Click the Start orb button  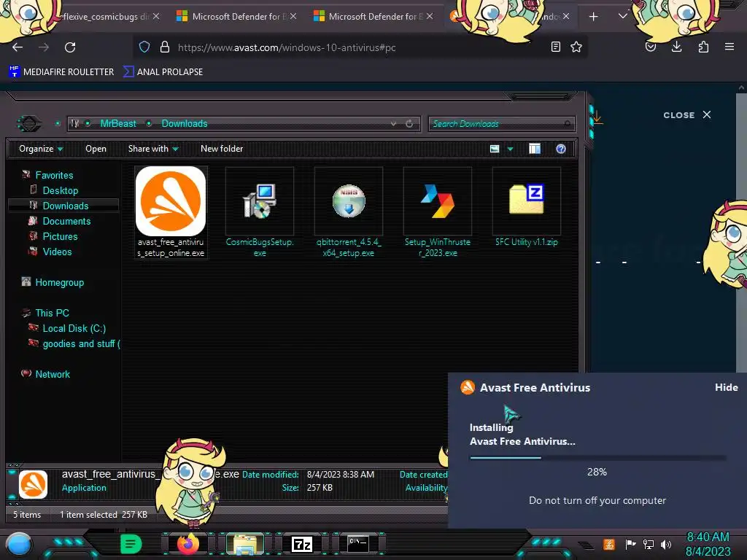19,545
